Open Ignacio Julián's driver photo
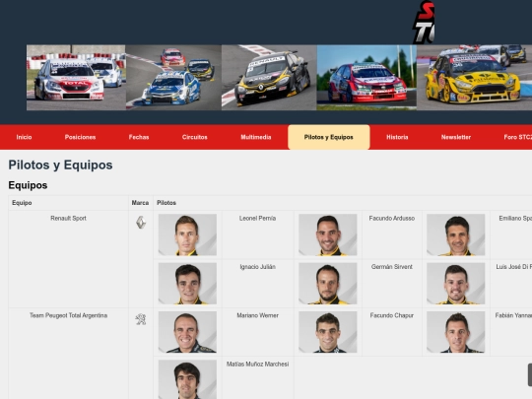Screen dimensions: 532x399 point(187,284)
